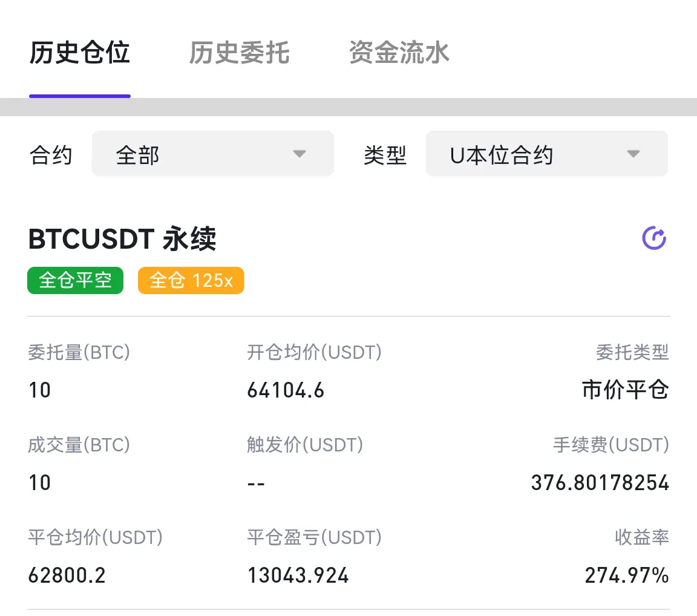Click the 收益率 value 274.97%
The height and width of the screenshot is (616, 697).
coord(627,575)
